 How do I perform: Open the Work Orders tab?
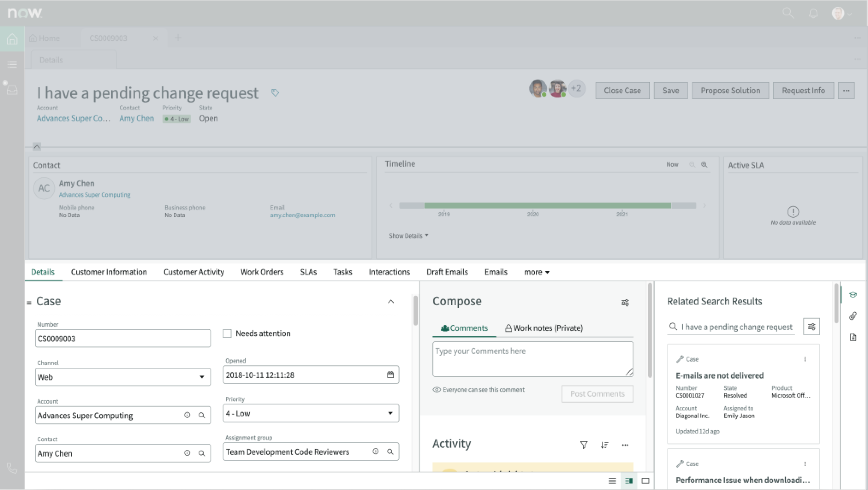click(262, 272)
